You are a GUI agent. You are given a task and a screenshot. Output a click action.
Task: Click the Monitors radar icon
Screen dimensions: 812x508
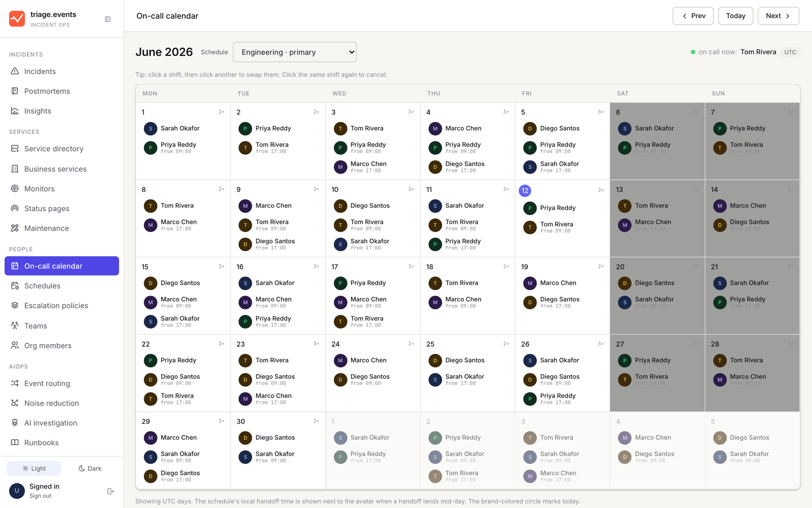(15, 189)
